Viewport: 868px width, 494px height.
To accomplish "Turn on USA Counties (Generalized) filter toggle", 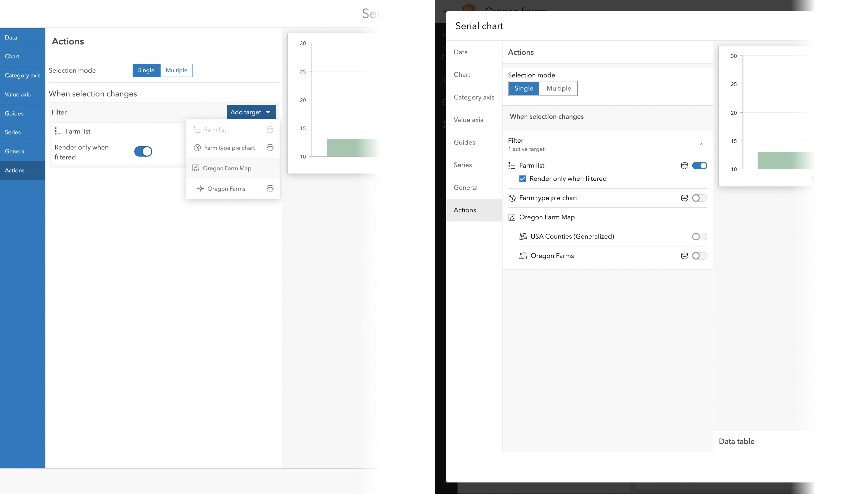I will pyautogui.click(x=699, y=236).
